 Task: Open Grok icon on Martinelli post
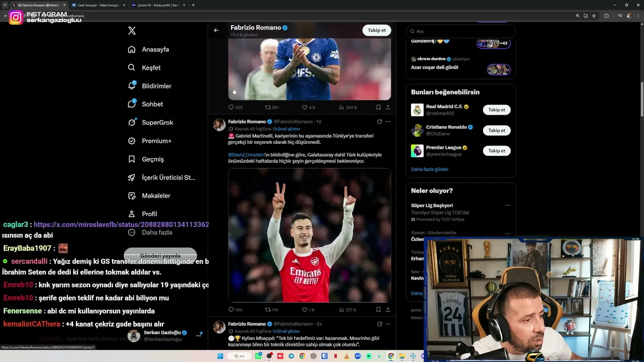coord(379,122)
